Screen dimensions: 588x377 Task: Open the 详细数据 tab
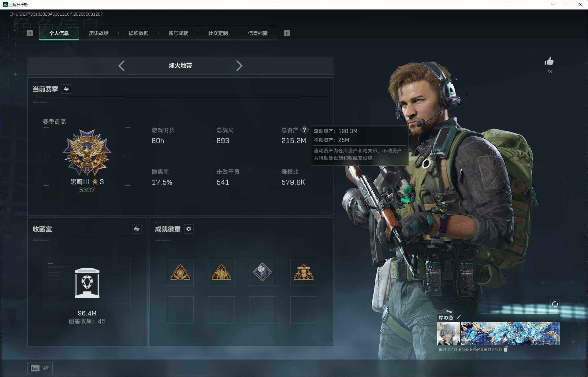(x=139, y=33)
